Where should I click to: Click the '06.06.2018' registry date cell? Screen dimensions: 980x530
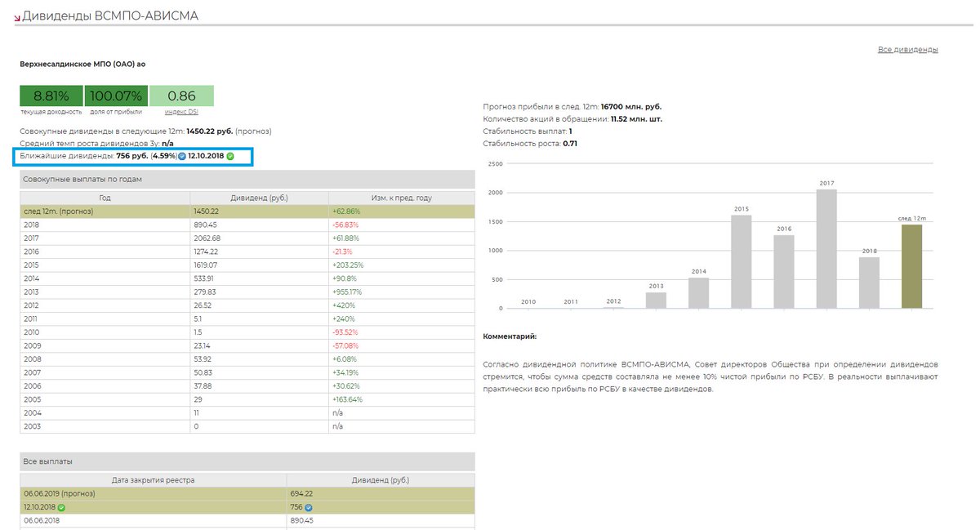(154, 520)
